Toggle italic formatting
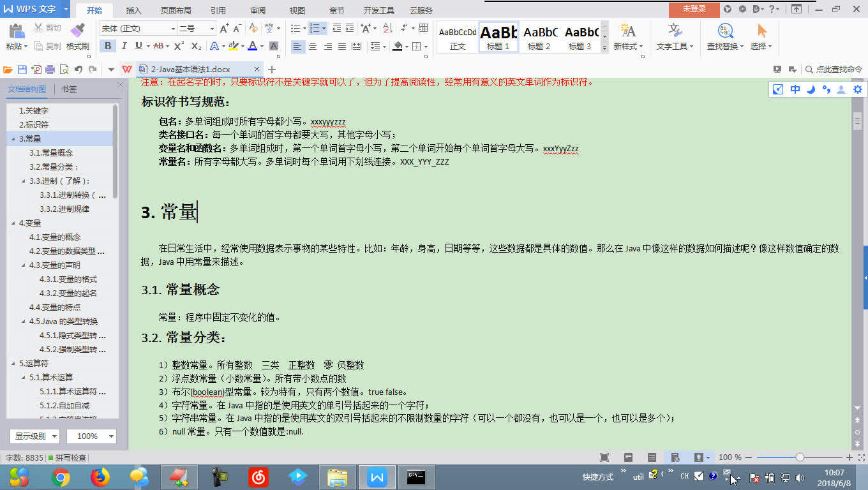 [x=124, y=46]
